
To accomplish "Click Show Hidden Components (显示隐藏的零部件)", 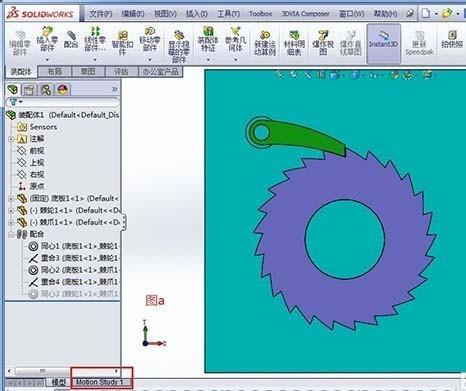I will pos(179,46).
